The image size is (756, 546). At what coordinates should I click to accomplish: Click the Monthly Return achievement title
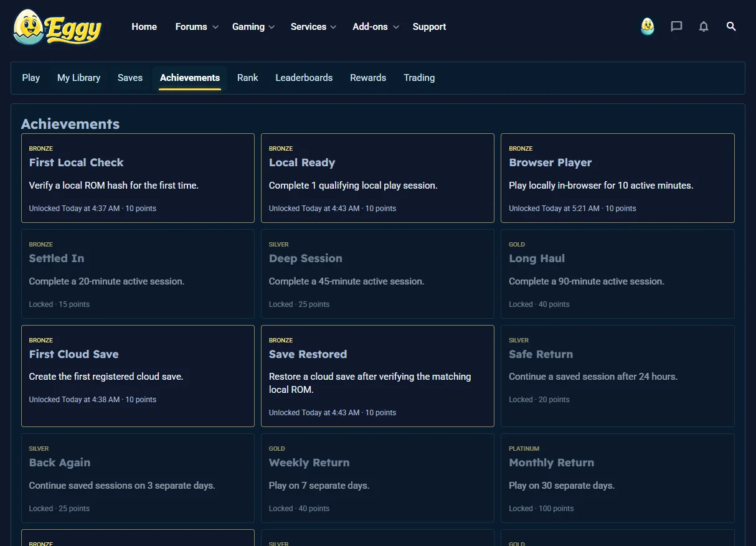tap(552, 463)
